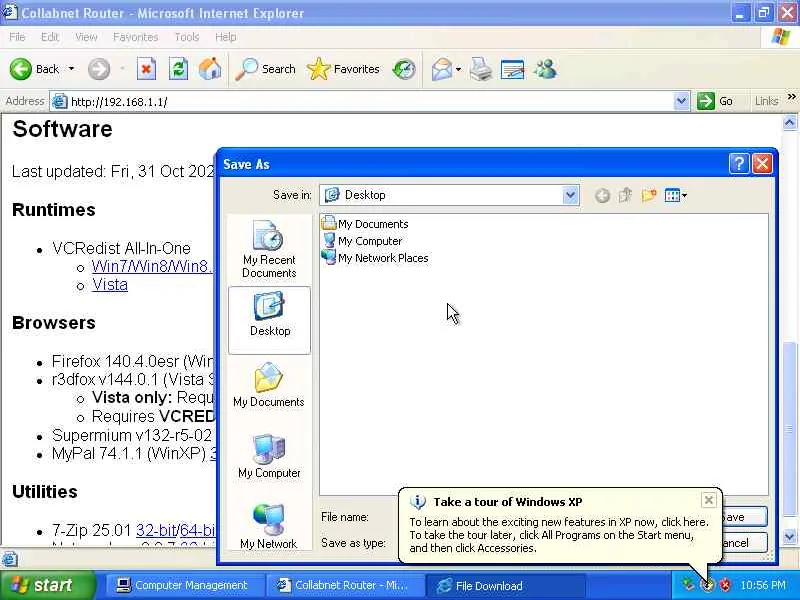Click the Save As dialog help question mark button
The width and height of the screenshot is (800, 600).
pos(738,164)
